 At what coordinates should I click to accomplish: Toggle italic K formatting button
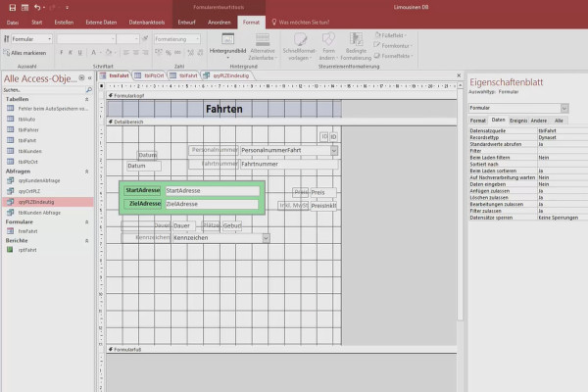pyautogui.click(x=71, y=53)
